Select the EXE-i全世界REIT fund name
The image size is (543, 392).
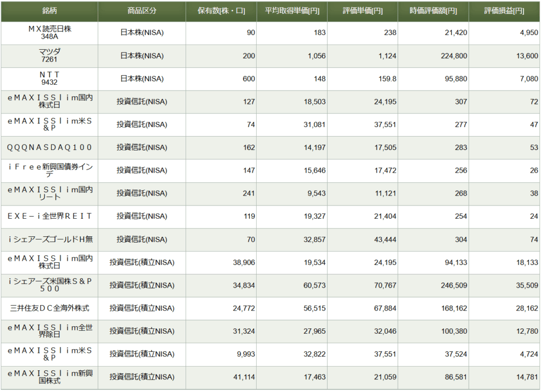pyautogui.click(x=49, y=216)
